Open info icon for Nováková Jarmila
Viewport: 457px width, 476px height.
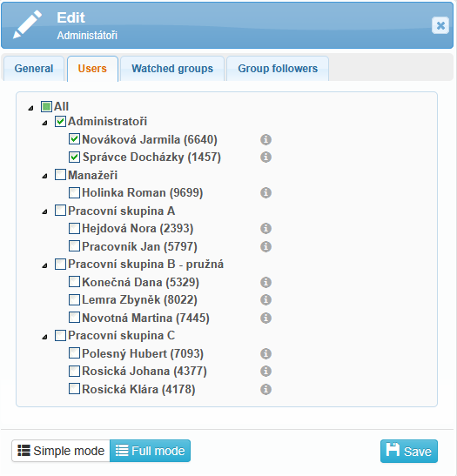click(265, 139)
